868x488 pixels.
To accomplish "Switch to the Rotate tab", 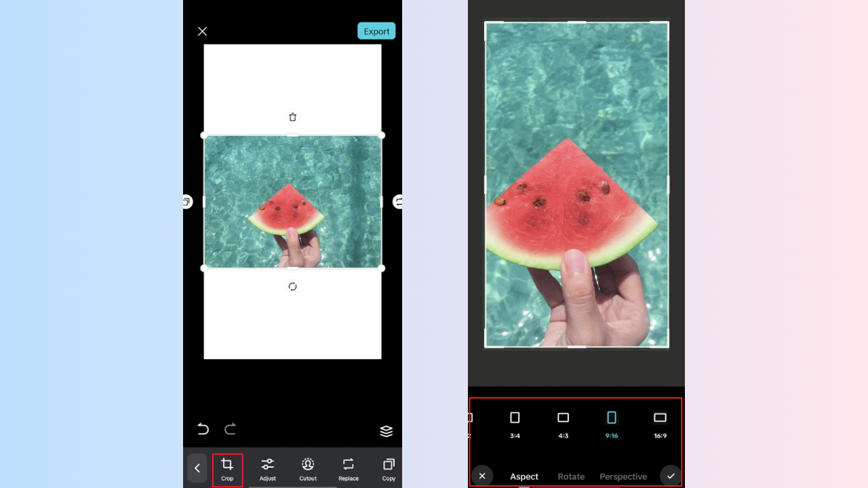I will (x=571, y=476).
